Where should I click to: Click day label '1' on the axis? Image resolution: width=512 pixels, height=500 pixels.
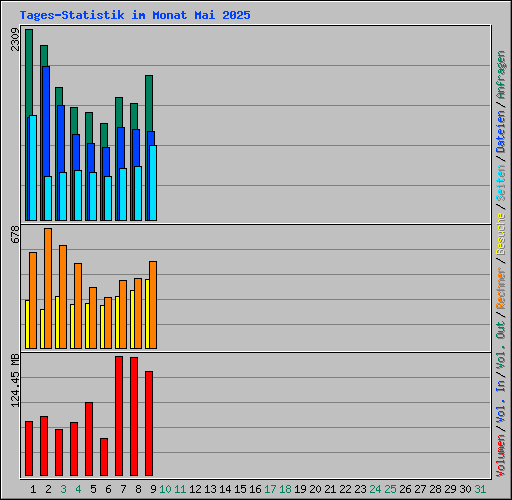[33, 489]
